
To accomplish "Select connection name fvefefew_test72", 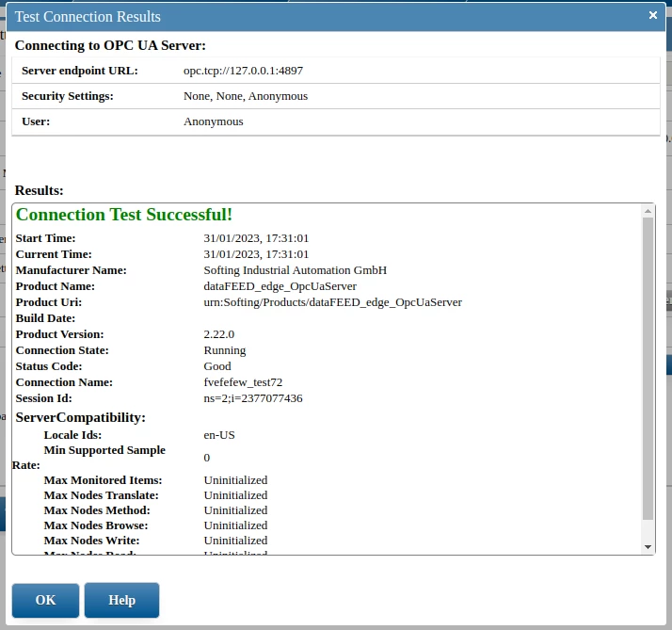I will tap(243, 382).
